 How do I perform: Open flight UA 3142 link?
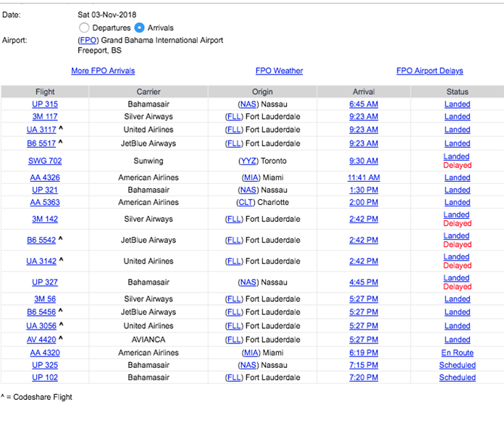41,261
